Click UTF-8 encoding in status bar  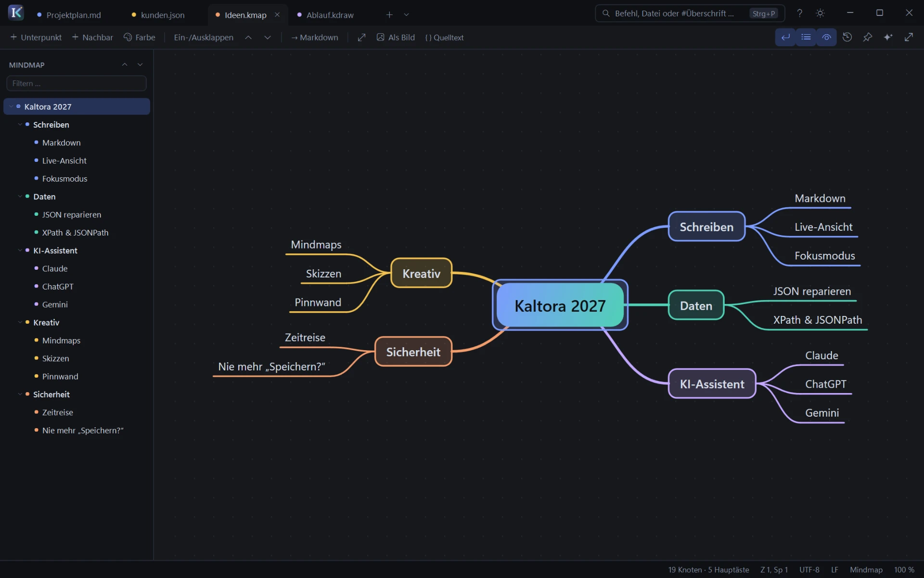pyautogui.click(x=809, y=570)
